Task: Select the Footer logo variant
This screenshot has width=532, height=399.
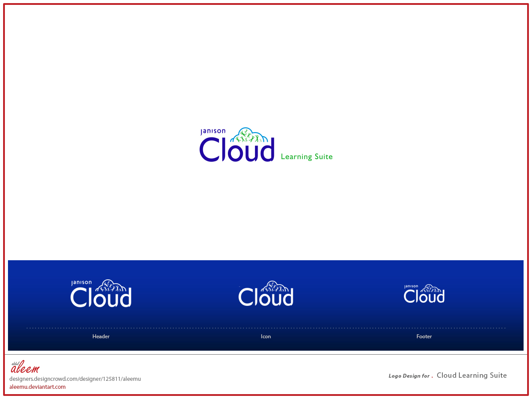Action: point(424,294)
